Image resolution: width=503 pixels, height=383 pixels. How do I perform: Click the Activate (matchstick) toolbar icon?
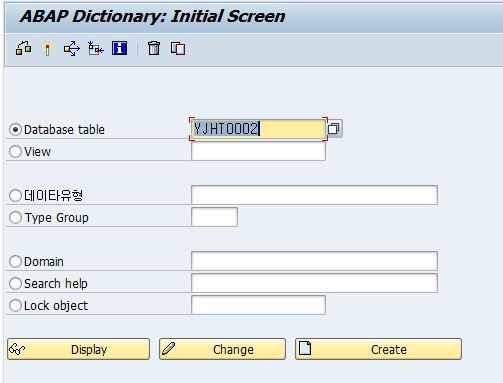pyautogui.click(x=47, y=49)
